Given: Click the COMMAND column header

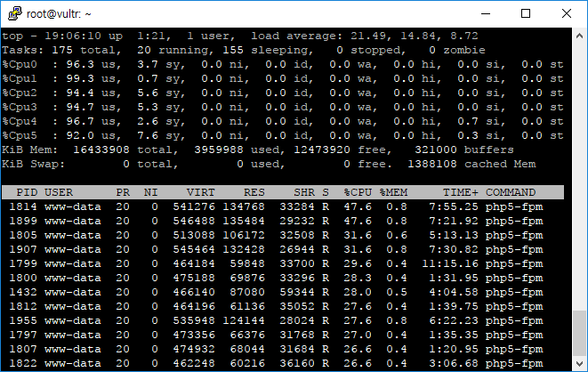Looking at the screenshot, I should click(511, 192).
